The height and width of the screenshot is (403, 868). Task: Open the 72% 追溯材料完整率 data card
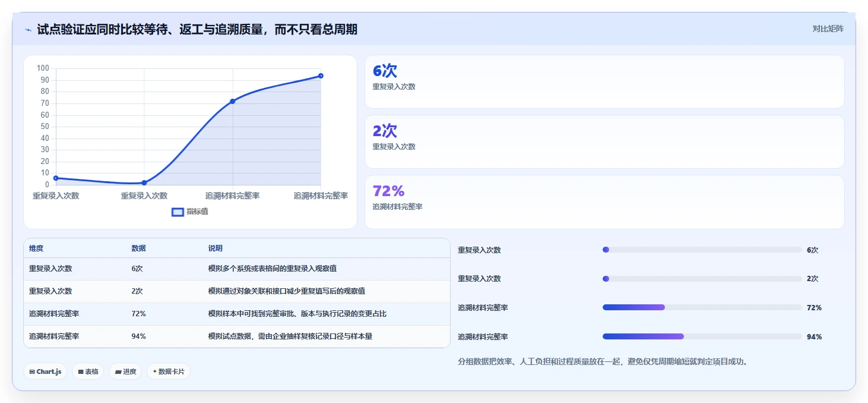tap(604, 202)
